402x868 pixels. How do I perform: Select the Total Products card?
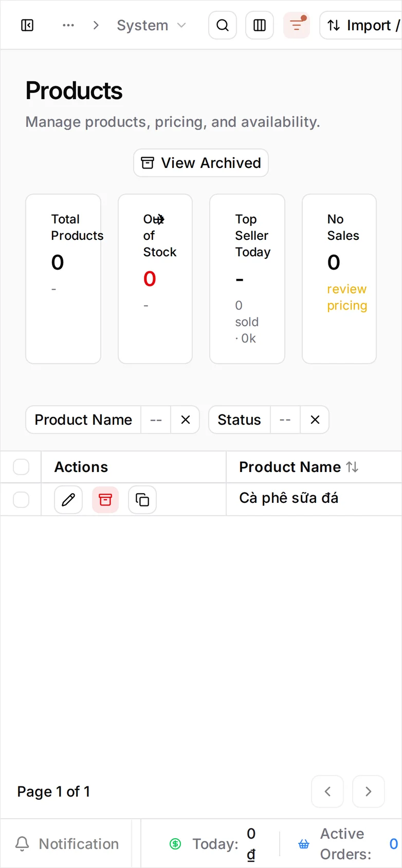coord(63,279)
